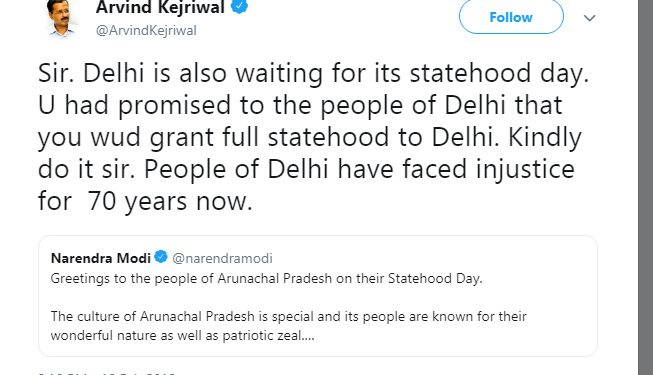Image resolution: width=653 pixels, height=375 pixels.
Task: Expand the tweet options chevron beside Follow
Action: click(589, 18)
